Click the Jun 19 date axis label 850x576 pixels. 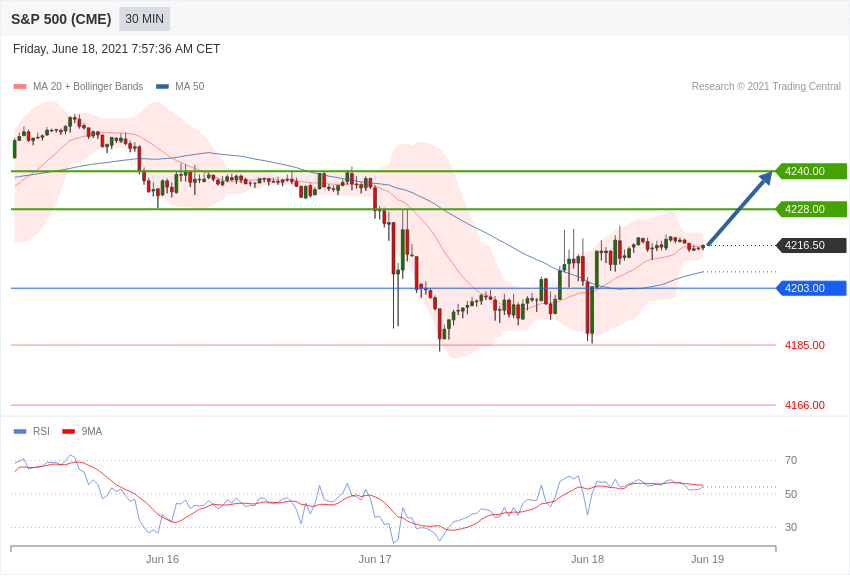point(707,559)
